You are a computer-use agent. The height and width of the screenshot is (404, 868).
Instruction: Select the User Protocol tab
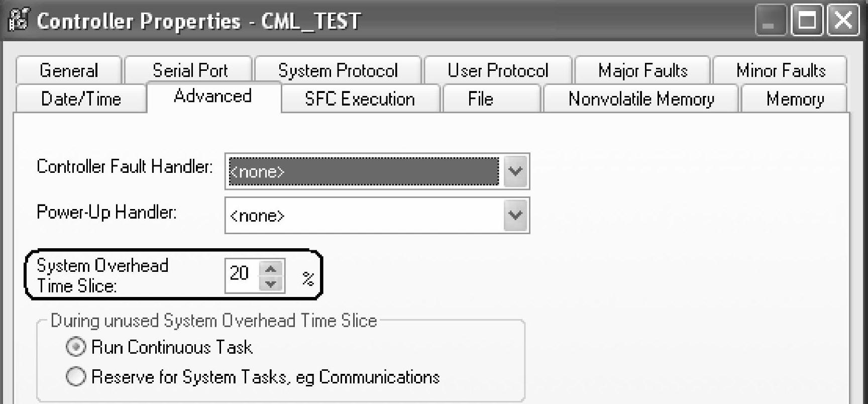point(497,70)
